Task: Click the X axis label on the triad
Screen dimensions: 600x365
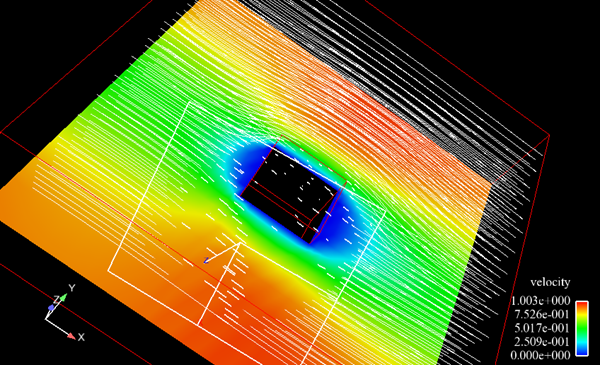Action: click(x=81, y=337)
